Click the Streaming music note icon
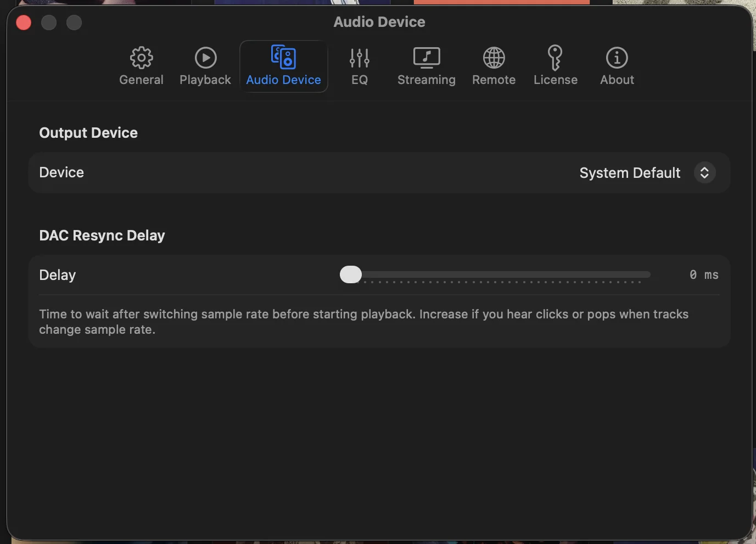Image resolution: width=756 pixels, height=544 pixels. 426,58
